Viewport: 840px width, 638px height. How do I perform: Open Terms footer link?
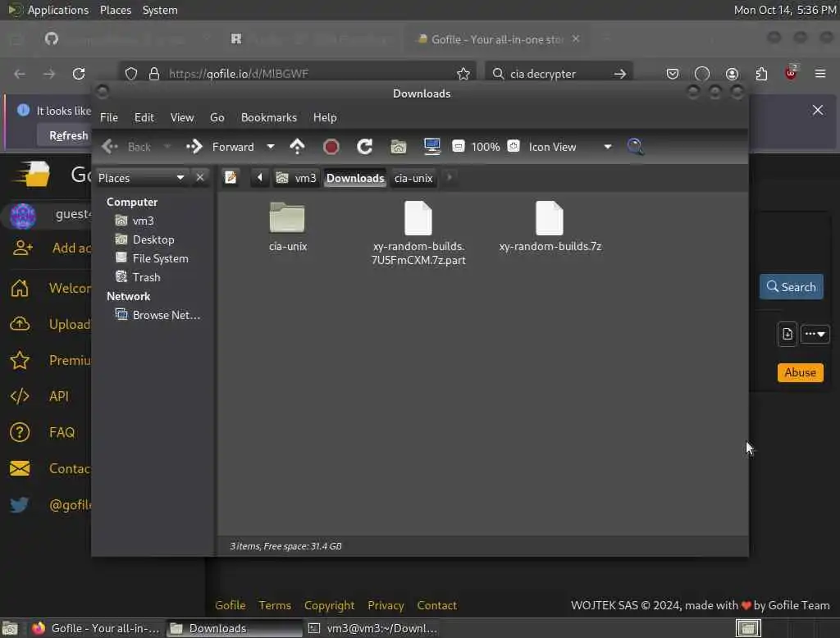(275, 605)
